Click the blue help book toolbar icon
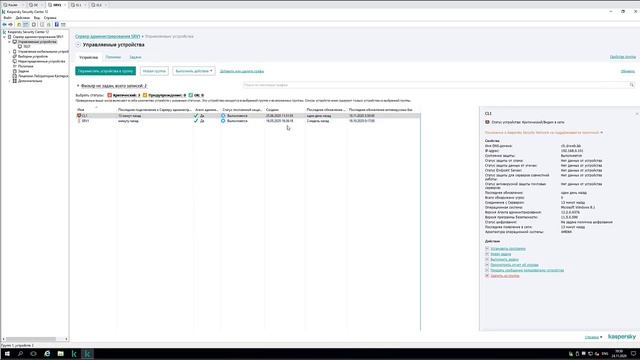Screen dimensions: 640x360 pos(56,24)
